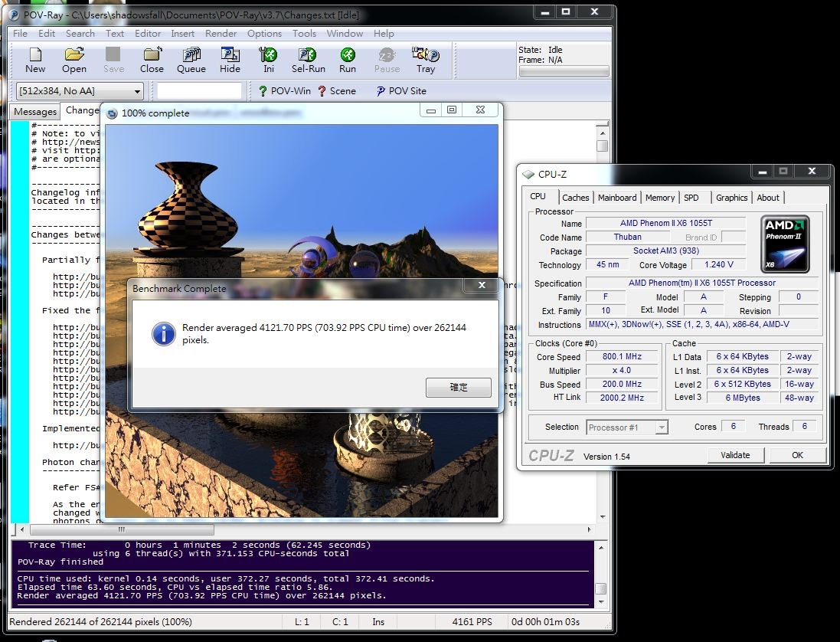Screen dimensions: 840x642
Task: Open the Editor menu
Action: coord(148,33)
